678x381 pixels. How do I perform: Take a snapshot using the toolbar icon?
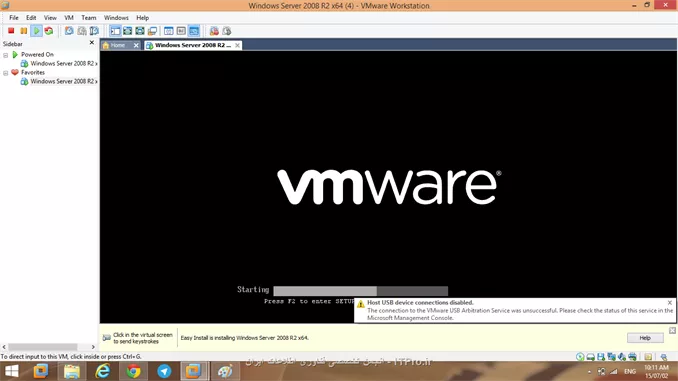tap(69, 31)
